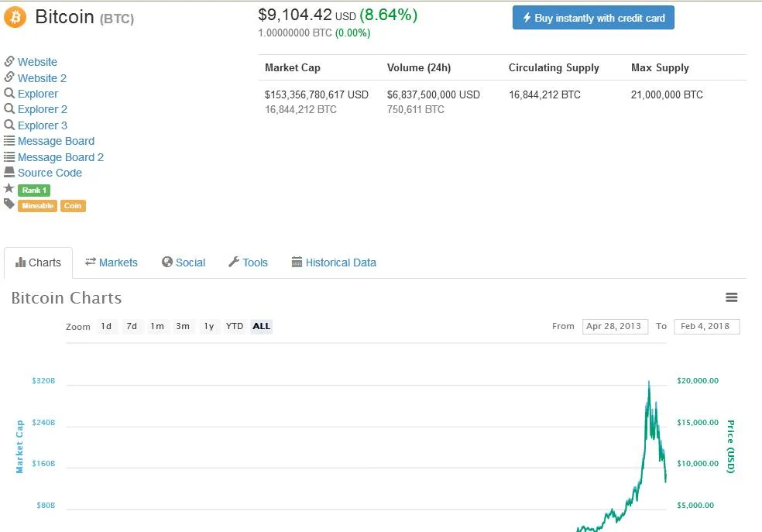The image size is (762, 532).
Task: Click the From date field Apr 28, 2013
Action: coord(615,327)
